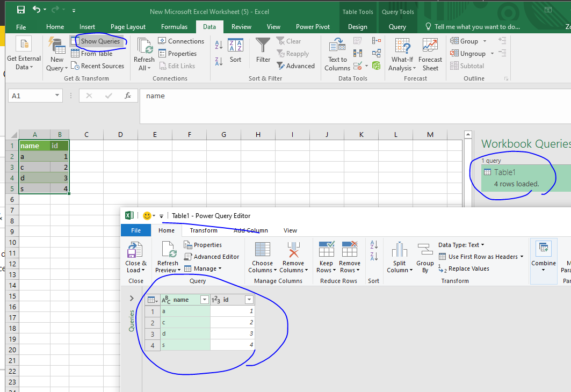Open the Name Box dropdown
Image resolution: width=571 pixels, height=392 pixels.
(x=57, y=96)
